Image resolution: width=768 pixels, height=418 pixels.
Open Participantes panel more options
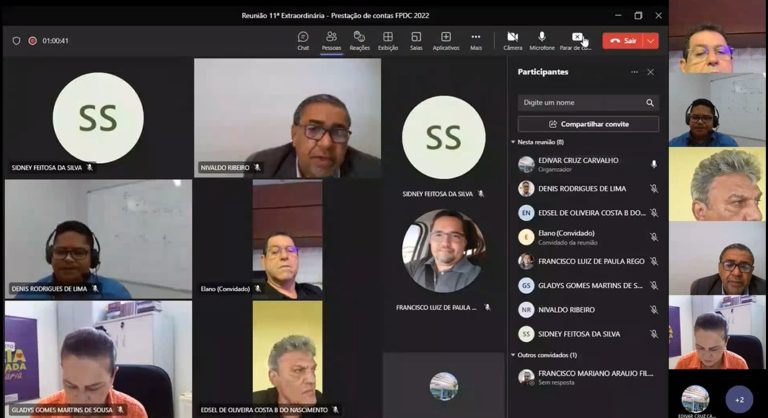pyautogui.click(x=634, y=72)
